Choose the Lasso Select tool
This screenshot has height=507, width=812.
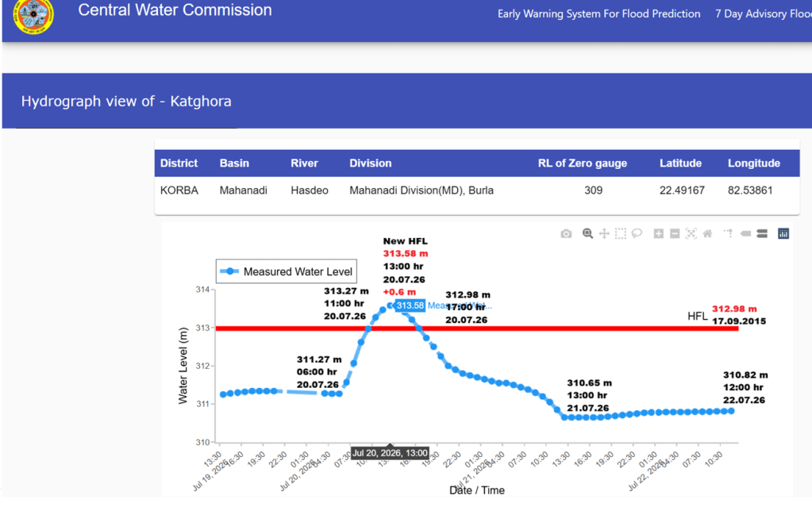(x=637, y=234)
